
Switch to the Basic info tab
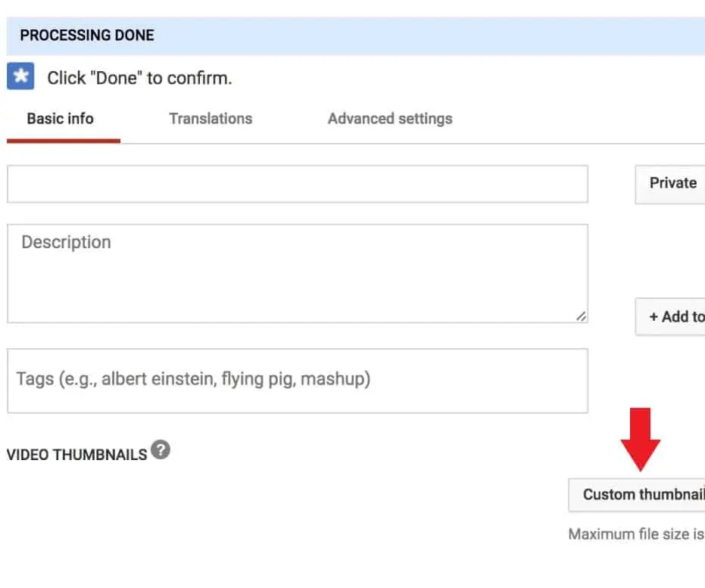[x=61, y=119]
